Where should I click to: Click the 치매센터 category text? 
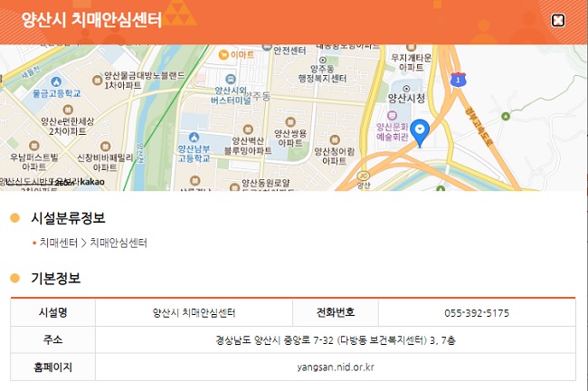click(59, 243)
